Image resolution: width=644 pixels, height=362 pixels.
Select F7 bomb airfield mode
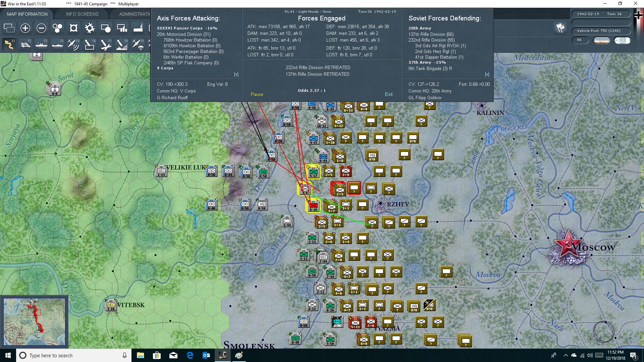point(106,44)
